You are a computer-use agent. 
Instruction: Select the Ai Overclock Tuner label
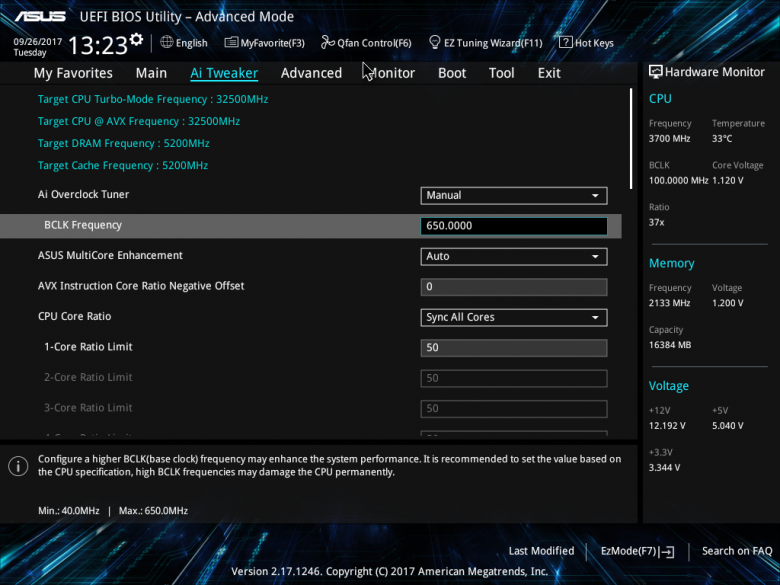(x=83, y=195)
